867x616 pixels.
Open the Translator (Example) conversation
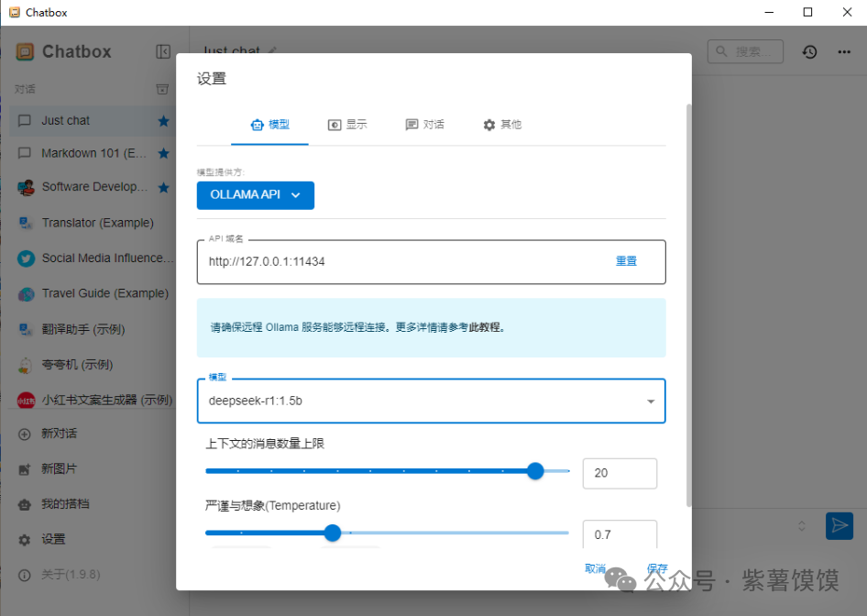[x=92, y=223]
